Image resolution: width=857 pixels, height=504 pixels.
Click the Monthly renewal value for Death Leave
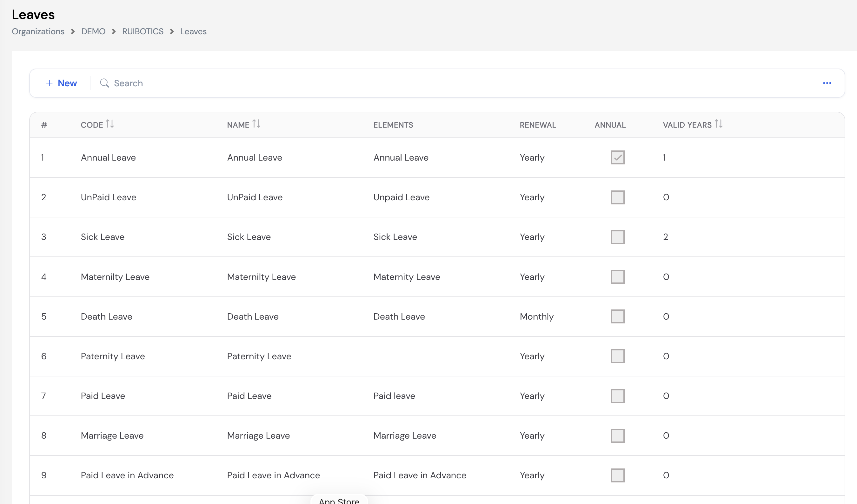click(537, 317)
